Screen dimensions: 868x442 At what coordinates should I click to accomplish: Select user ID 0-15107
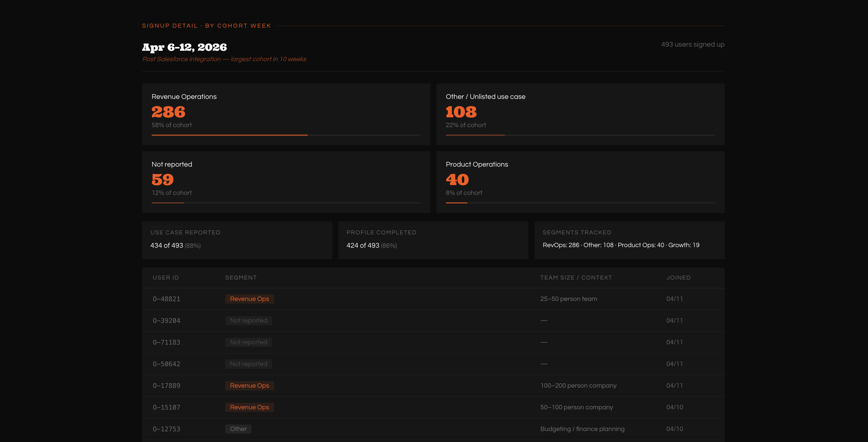pos(166,407)
